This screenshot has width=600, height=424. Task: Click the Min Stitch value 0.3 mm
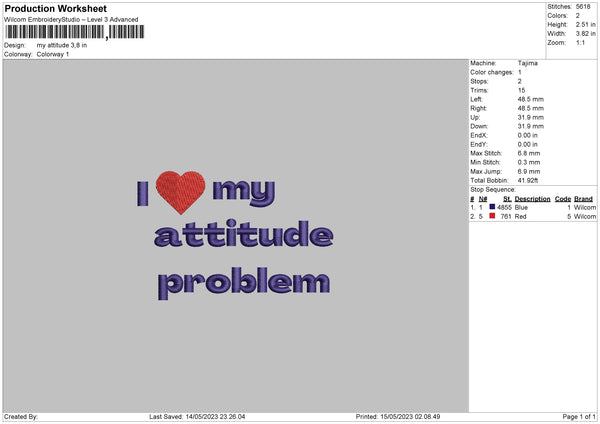click(x=529, y=163)
